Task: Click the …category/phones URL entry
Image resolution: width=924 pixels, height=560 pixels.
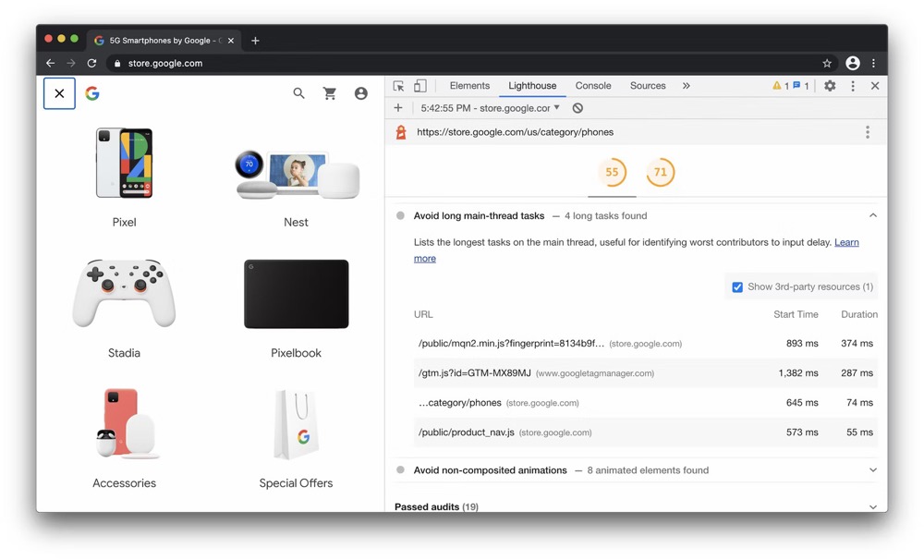Action: point(459,403)
